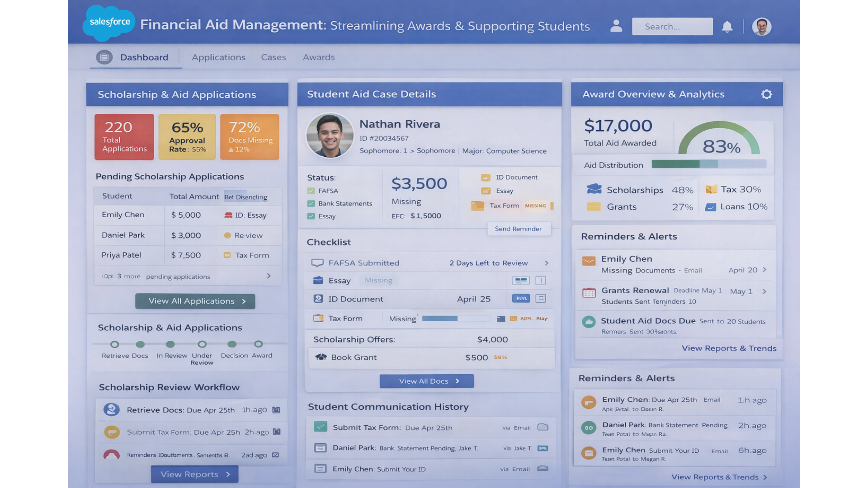Click the Scholarships graduation cap icon
Image resolution: width=868 pixels, height=488 pixels.
point(594,189)
